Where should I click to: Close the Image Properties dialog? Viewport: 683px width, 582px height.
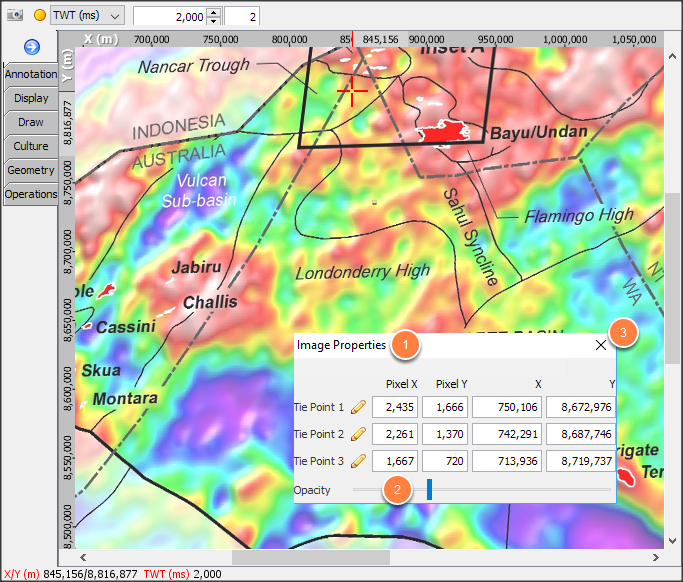coord(601,345)
